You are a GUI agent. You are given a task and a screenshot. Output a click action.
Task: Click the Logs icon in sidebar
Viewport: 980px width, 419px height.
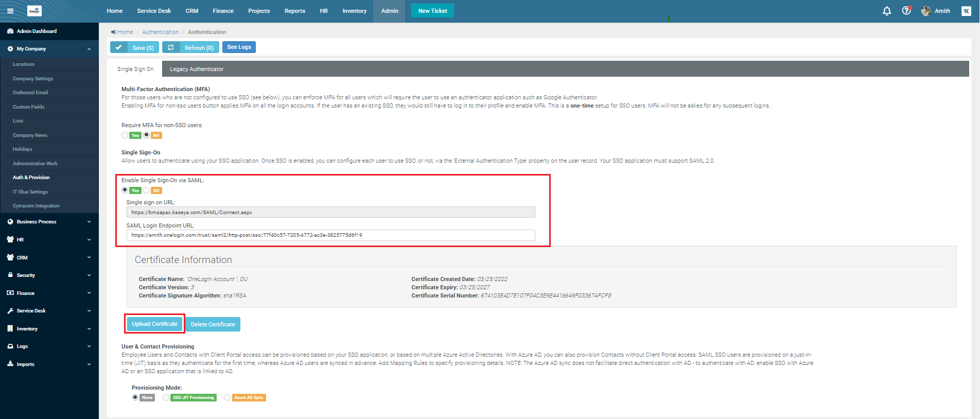[10, 346]
